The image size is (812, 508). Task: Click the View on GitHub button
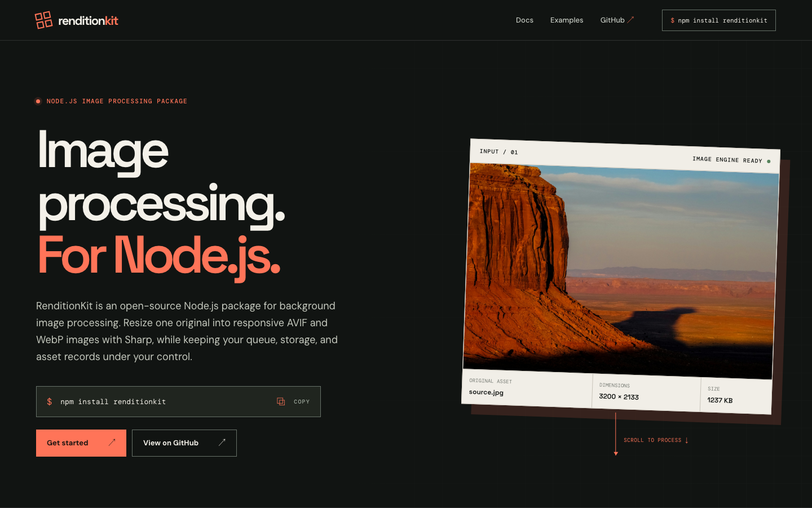tap(184, 443)
